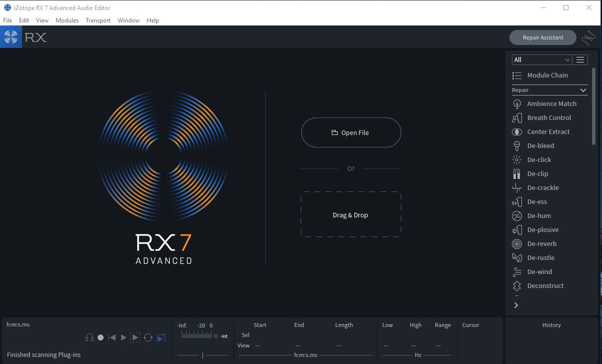Click the iZotope RX logo icon

(11, 37)
